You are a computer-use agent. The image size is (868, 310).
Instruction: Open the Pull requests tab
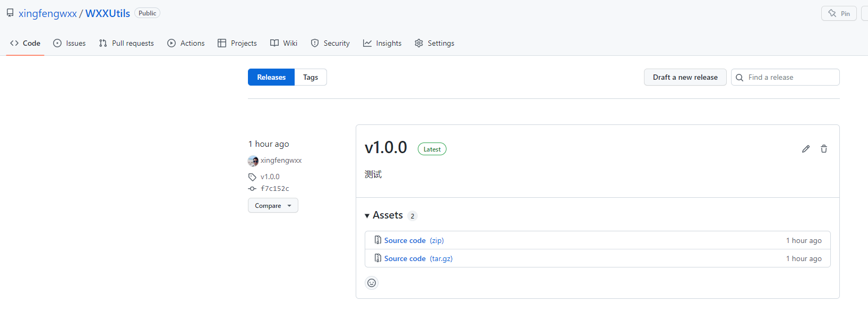pyautogui.click(x=126, y=43)
